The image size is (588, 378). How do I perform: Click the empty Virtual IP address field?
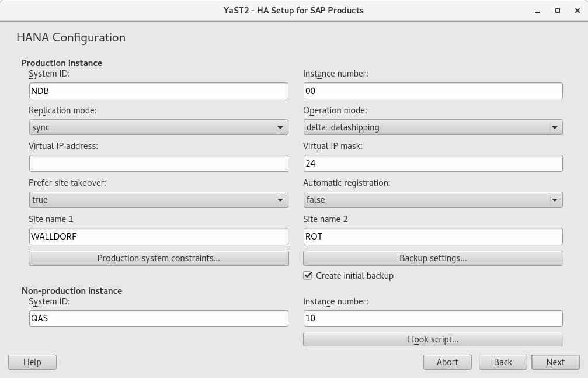(158, 164)
